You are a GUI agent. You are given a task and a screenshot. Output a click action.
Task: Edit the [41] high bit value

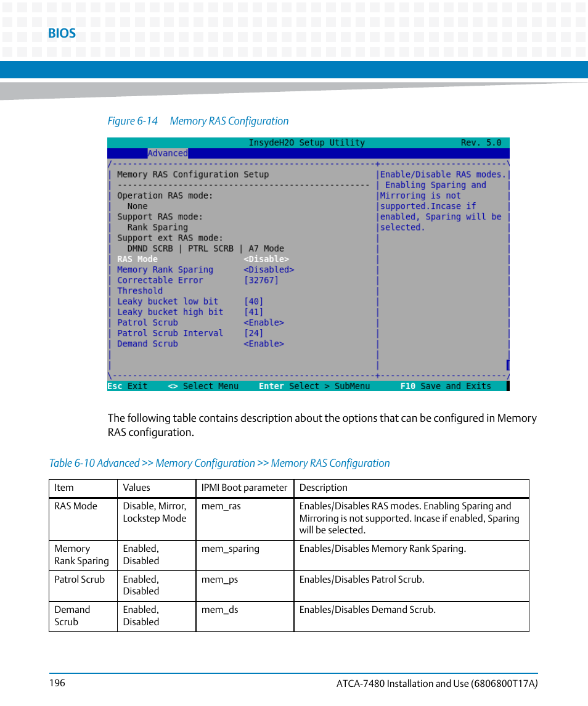pyautogui.click(x=253, y=312)
